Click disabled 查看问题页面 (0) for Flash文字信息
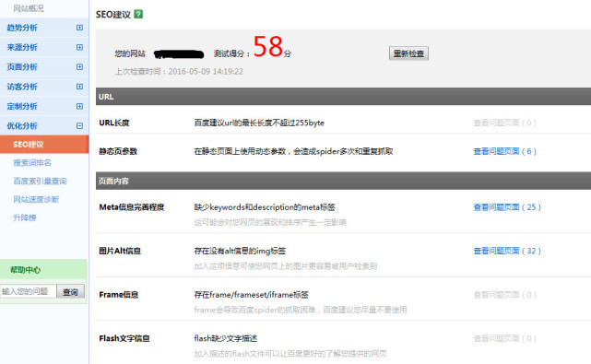This screenshot has width=591, height=364. pyautogui.click(x=504, y=338)
